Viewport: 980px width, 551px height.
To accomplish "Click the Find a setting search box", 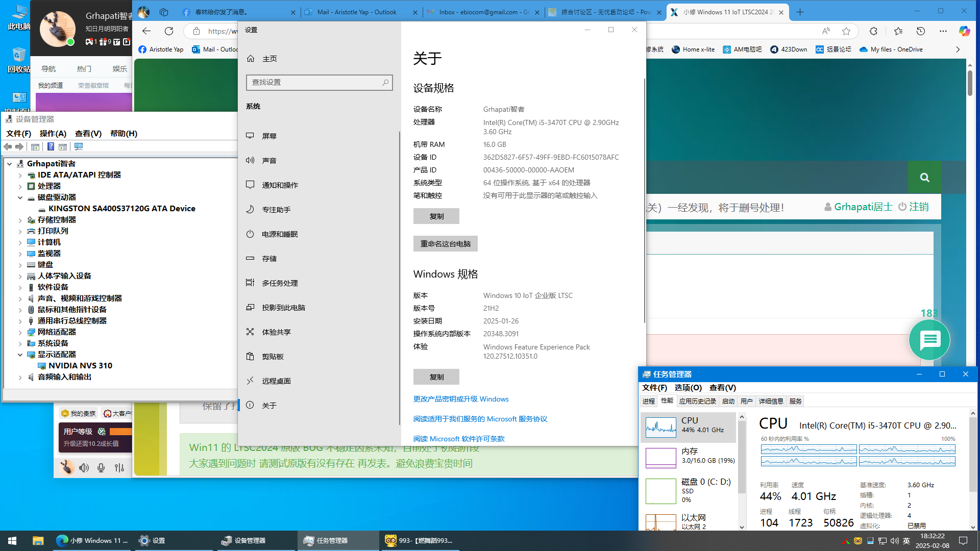I will pyautogui.click(x=320, y=82).
